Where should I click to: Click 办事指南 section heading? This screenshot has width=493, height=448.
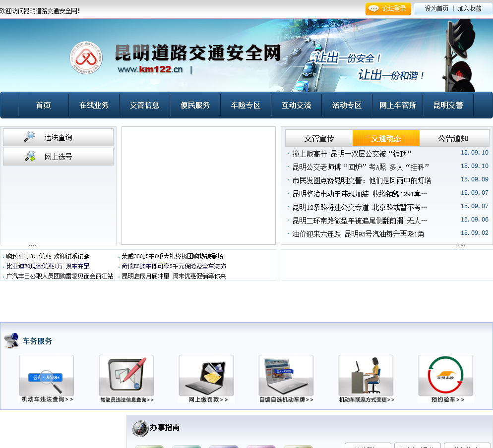click(165, 427)
